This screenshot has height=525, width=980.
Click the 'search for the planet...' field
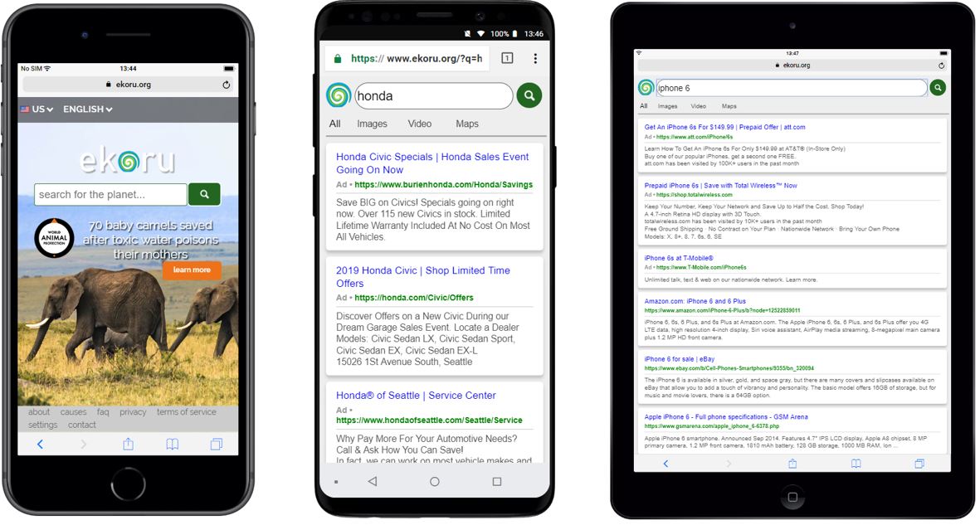(x=110, y=194)
